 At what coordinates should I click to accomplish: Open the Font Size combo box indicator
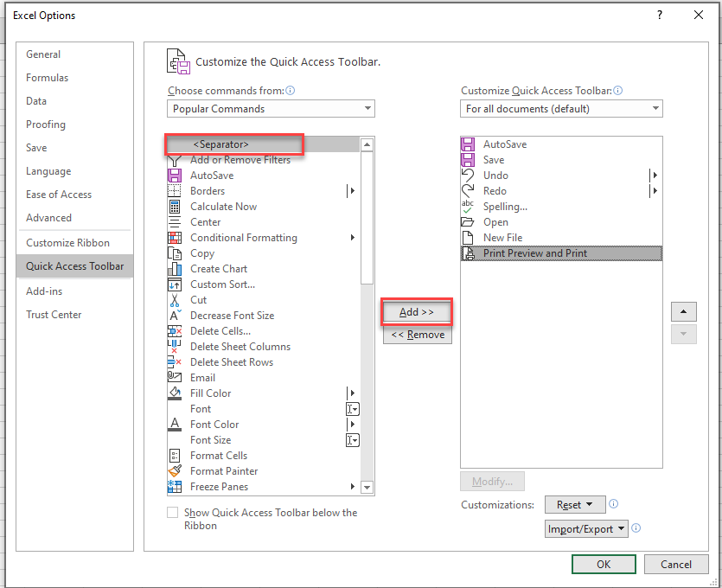pos(353,440)
